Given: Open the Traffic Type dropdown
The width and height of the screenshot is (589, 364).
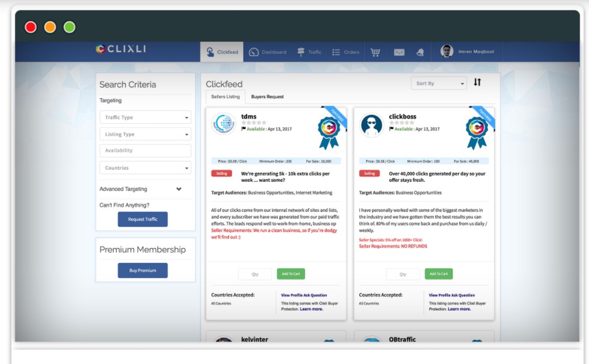Looking at the screenshot, I should [145, 118].
